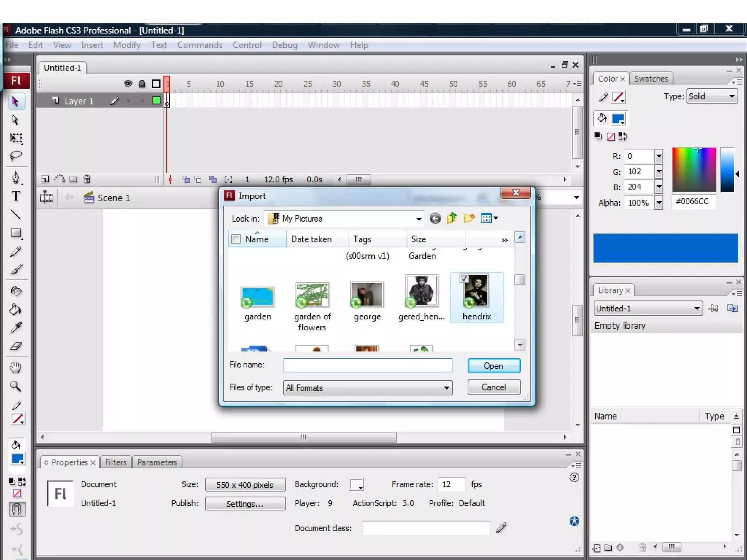Select the Free Transform tool
This screenshot has height=560, width=747.
16,138
